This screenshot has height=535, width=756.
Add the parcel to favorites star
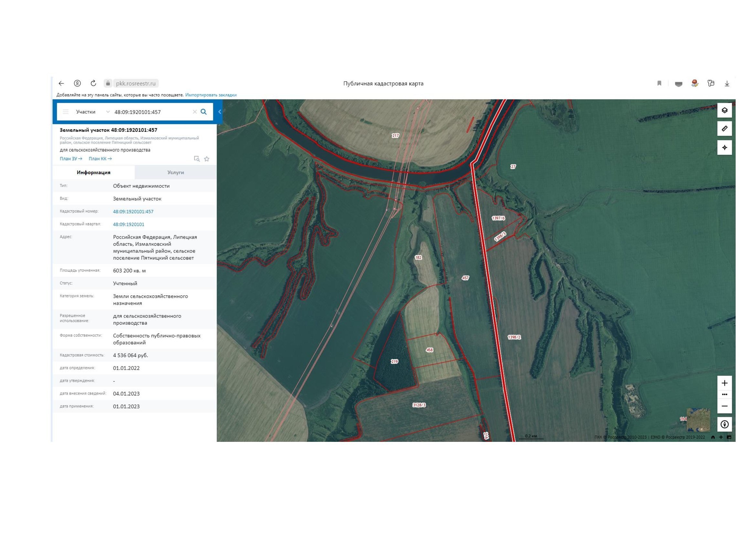click(x=207, y=159)
